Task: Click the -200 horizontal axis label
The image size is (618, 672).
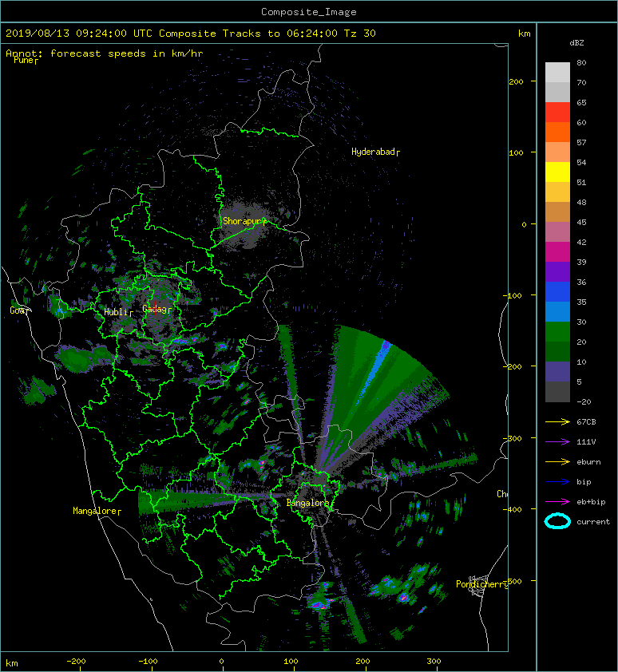Action: coord(77,662)
